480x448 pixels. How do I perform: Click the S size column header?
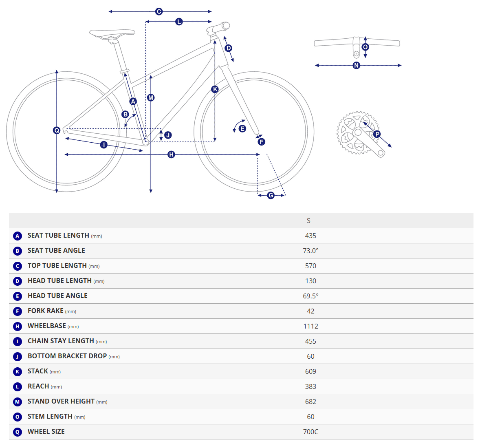pyautogui.click(x=308, y=221)
